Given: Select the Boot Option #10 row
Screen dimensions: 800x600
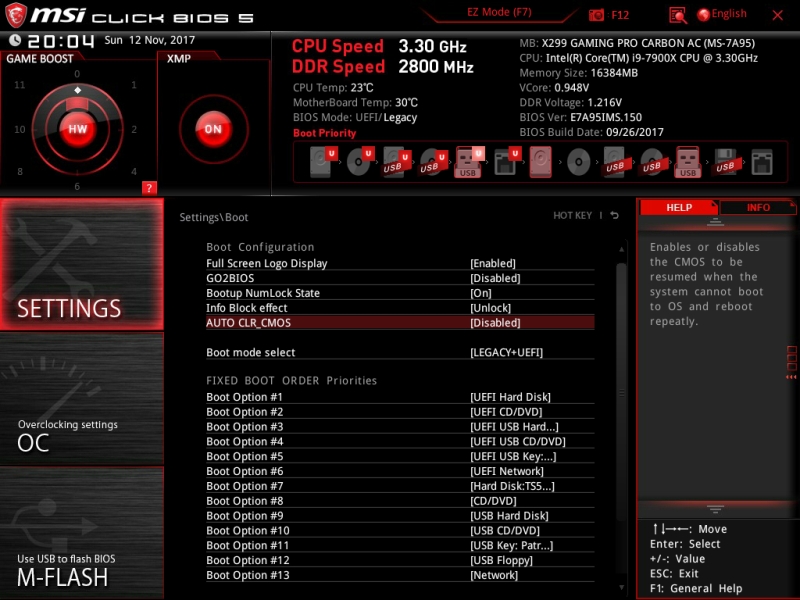Looking at the screenshot, I should coord(400,531).
